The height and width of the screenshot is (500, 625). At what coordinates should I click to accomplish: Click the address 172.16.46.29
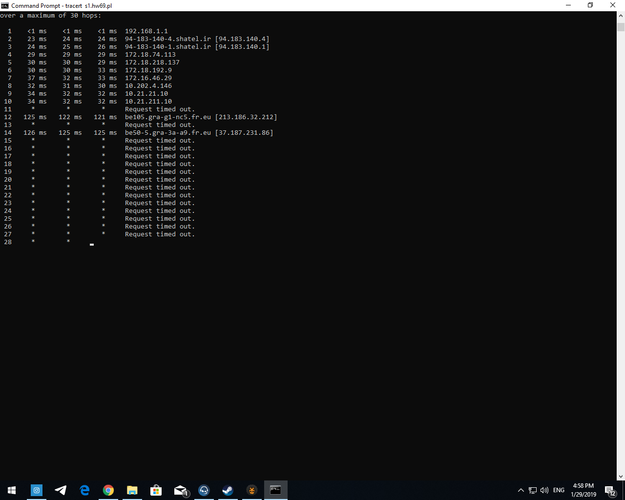click(148, 78)
